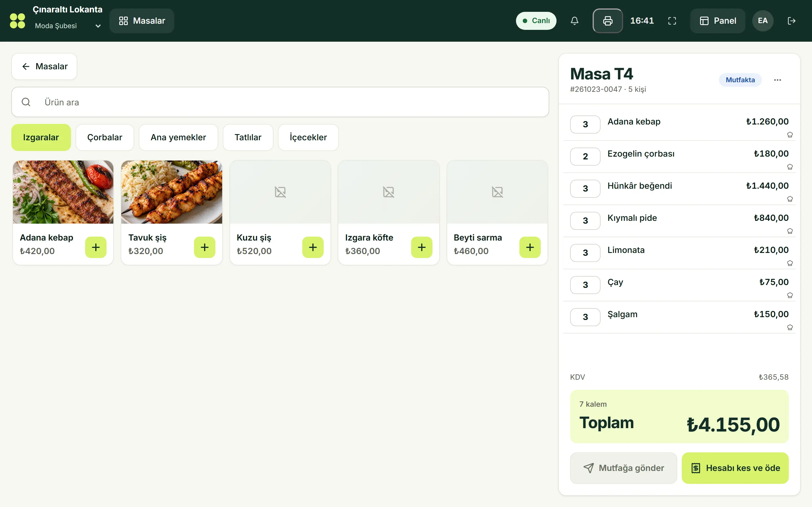Toggle the Canlı live status pill
812x507 pixels.
536,21
